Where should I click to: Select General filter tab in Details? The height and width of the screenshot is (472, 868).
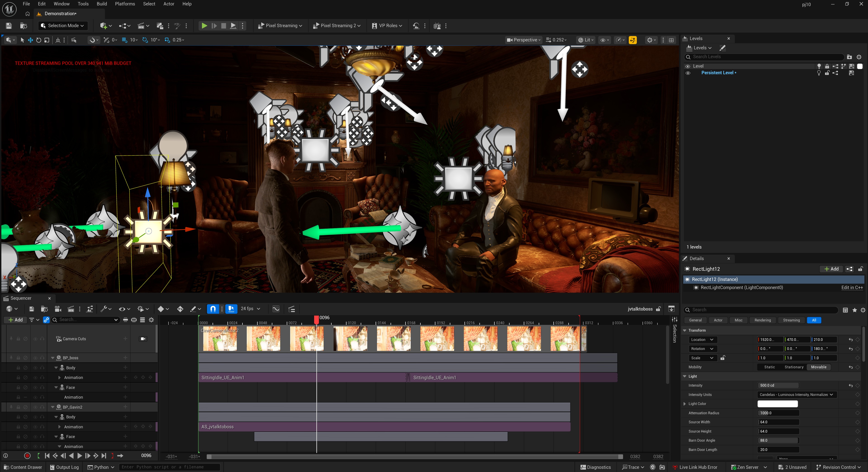(x=695, y=320)
